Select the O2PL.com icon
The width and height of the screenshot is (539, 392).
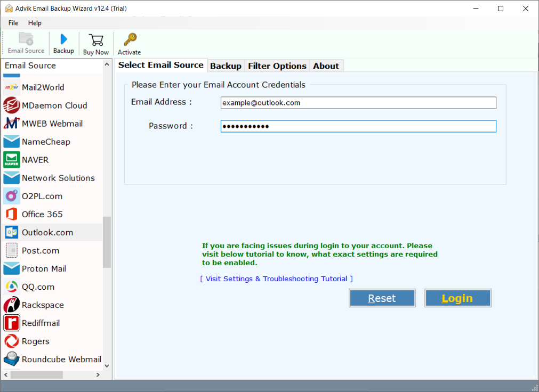(12, 196)
